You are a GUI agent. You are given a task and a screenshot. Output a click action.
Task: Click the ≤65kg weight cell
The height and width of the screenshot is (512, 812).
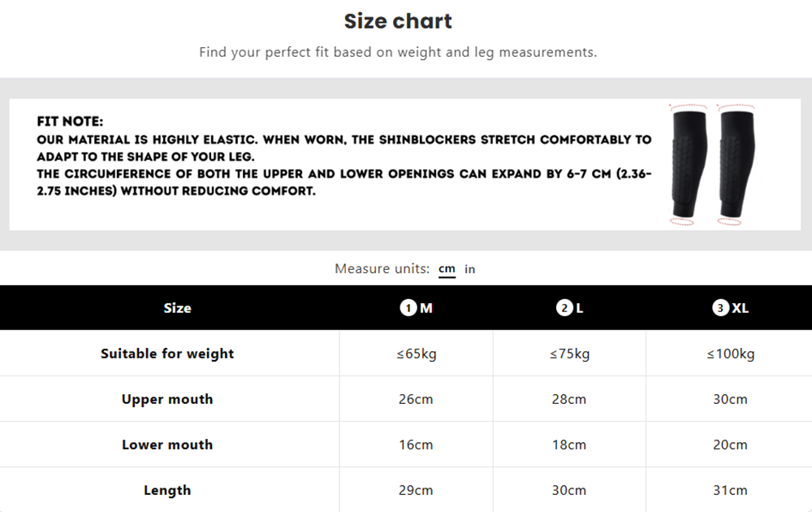pos(416,354)
